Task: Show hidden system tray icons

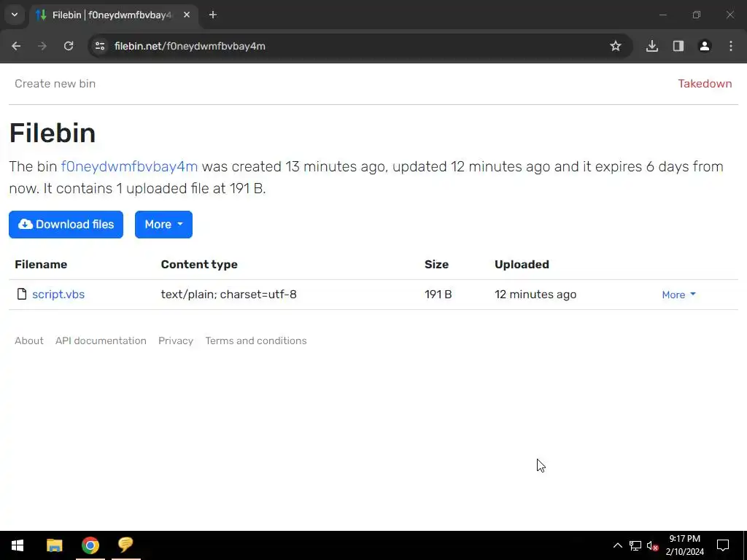Action: [617, 545]
